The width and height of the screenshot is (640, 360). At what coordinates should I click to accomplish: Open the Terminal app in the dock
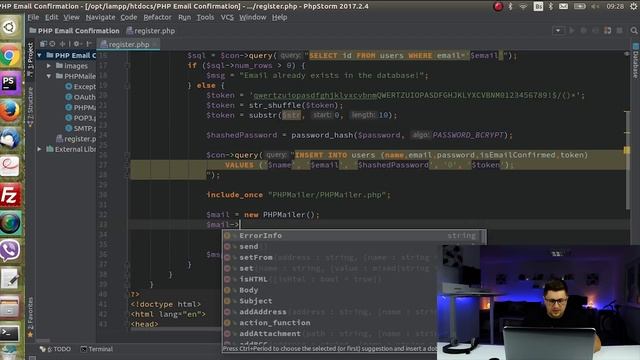pyautogui.click(x=10, y=333)
